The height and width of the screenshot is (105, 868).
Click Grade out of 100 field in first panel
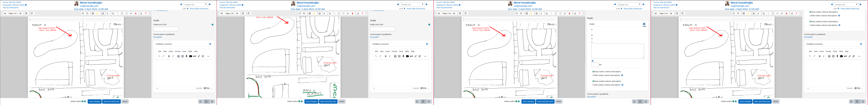tap(166, 29)
